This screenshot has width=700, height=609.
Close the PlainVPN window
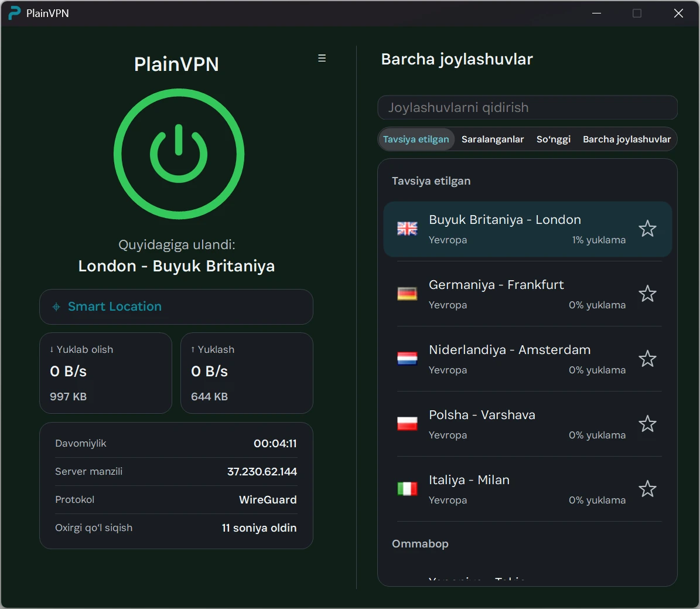[678, 13]
